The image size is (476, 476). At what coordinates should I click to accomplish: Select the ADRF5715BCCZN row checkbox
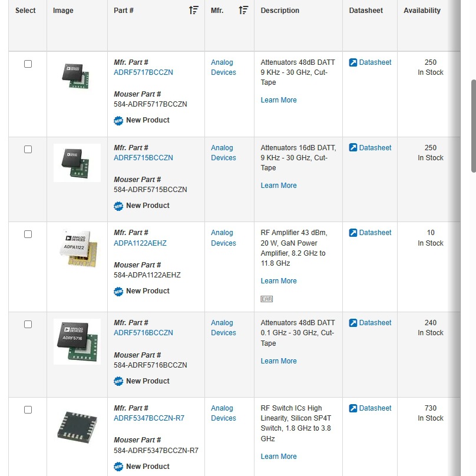tap(28, 150)
